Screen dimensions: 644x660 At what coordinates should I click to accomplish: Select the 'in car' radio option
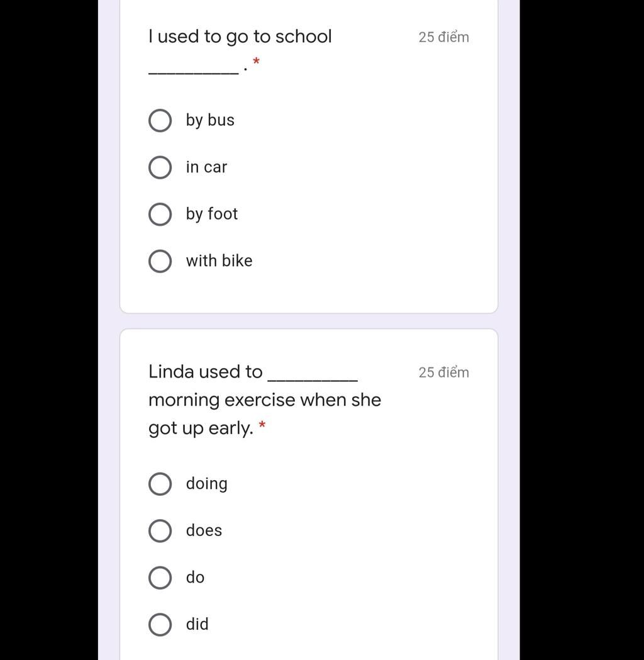click(x=160, y=167)
